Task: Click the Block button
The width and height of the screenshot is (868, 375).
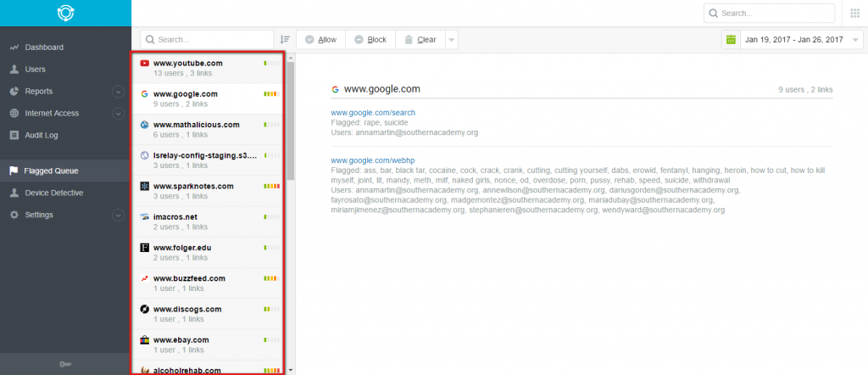Action: point(370,40)
